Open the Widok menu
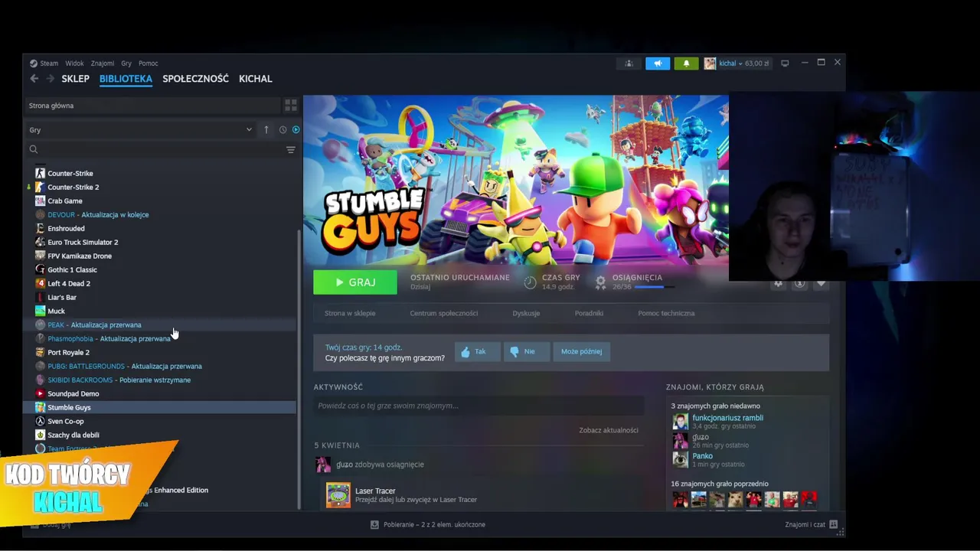Screen dimensions: 980x551 [74, 64]
